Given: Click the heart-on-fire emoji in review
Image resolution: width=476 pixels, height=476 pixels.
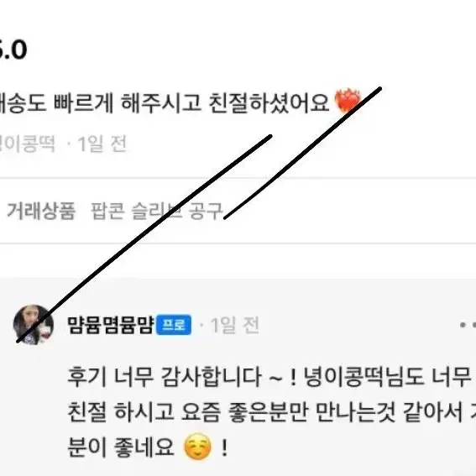Looking at the screenshot, I should [348, 101].
